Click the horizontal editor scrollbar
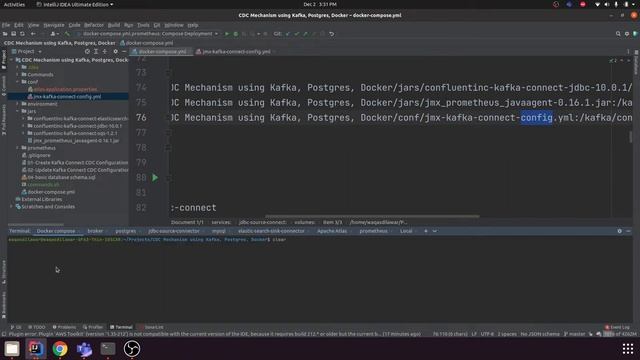 tap(372, 216)
